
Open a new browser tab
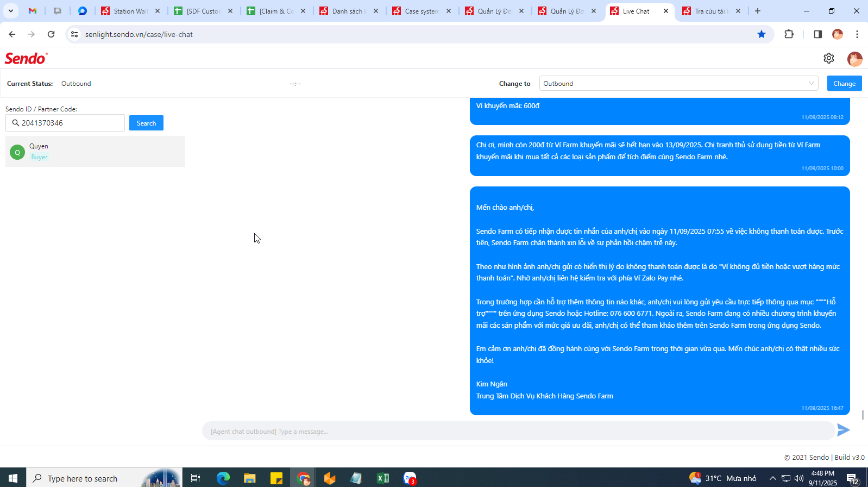758,11
